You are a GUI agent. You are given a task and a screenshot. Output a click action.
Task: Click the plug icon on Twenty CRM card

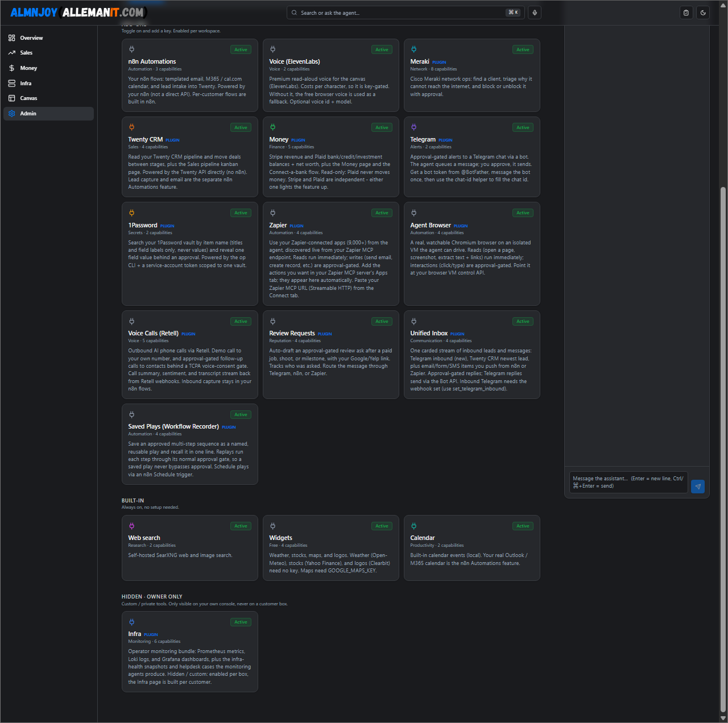click(x=131, y=127)
